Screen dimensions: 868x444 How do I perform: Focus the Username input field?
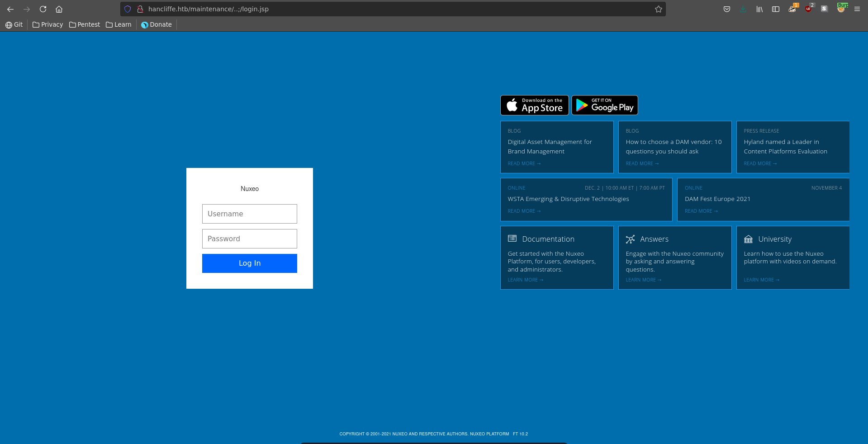coord(250,214)
